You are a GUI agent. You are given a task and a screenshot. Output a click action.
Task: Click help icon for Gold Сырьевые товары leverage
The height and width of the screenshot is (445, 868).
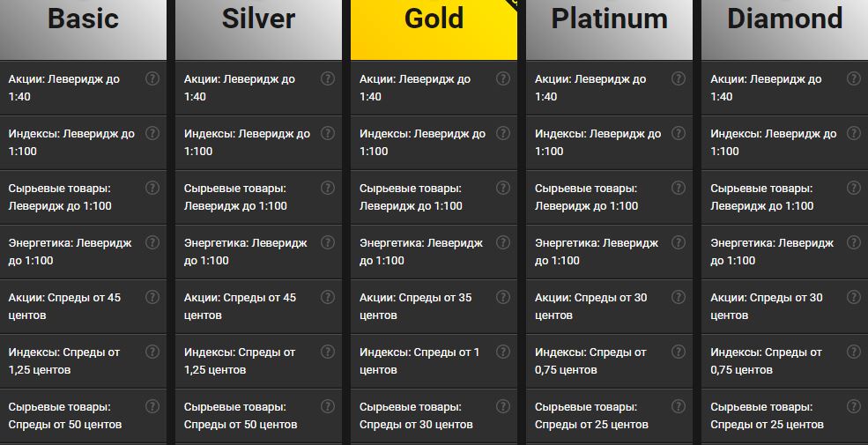pyautogui.click(x=503, y=188)
